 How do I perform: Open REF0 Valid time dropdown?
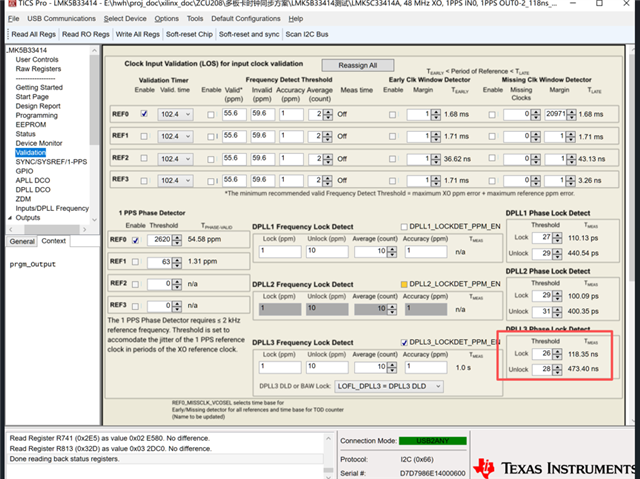click(x=175, y=114)
